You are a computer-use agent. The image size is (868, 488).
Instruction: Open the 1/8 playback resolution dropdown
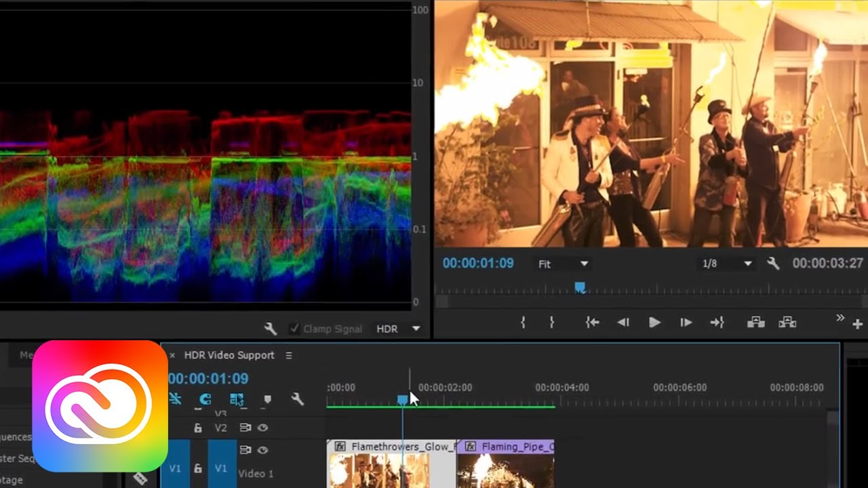pos(727,264)
